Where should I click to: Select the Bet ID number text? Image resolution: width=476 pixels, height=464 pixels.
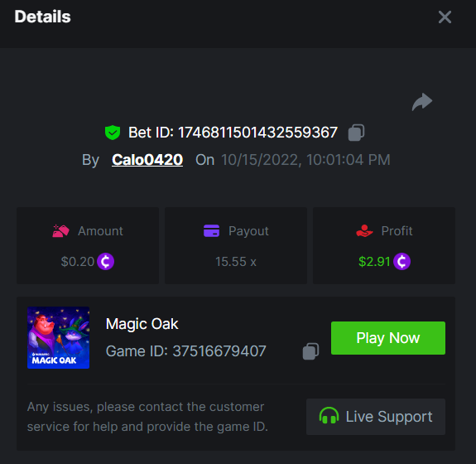[x=257, y=133]
